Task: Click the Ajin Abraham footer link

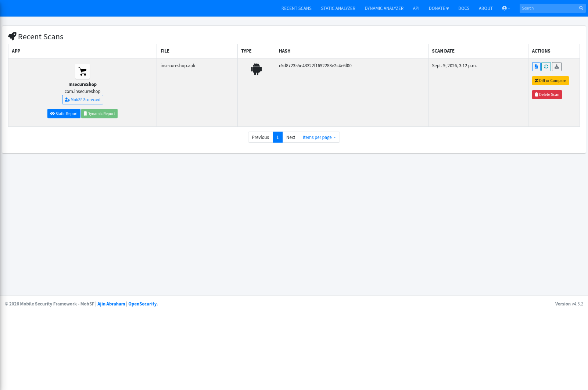Action: point(111,304)
